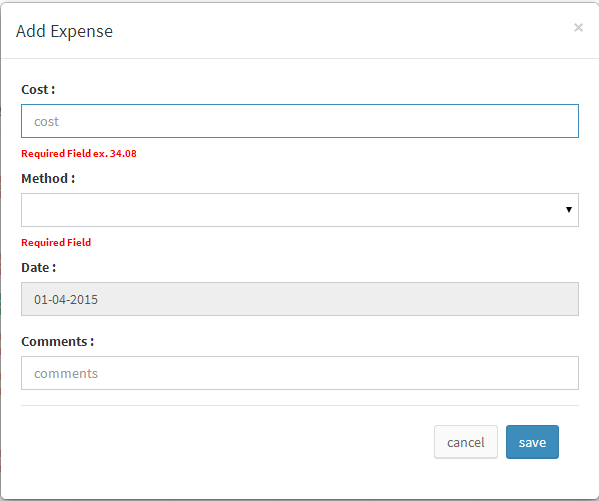Click the cancel button
Image resolution: width=599 pixels, height=501 pixels.
click(466, 442)
